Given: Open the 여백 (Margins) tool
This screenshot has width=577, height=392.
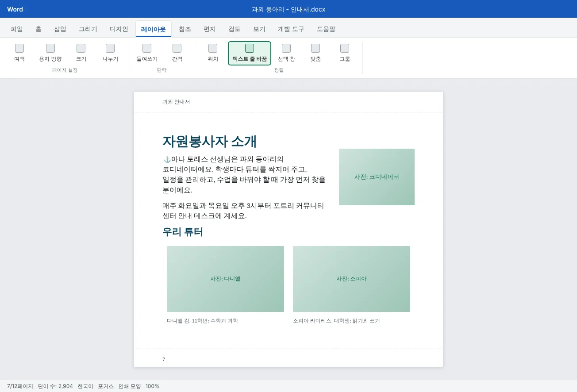Looking at the screenshot, I should pos(19,54).
